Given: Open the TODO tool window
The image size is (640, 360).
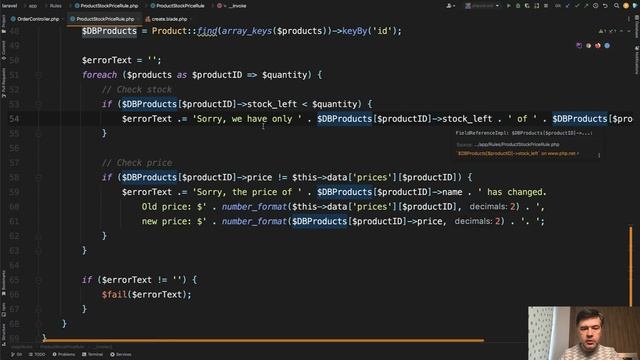Looking at the screenshot, I should click(x=37, y=354).
